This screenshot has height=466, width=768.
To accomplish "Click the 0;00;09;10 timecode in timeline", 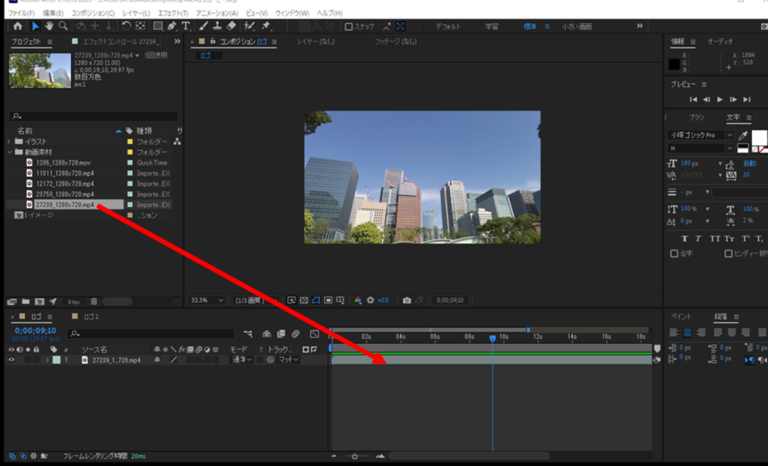I will point(34,330).
